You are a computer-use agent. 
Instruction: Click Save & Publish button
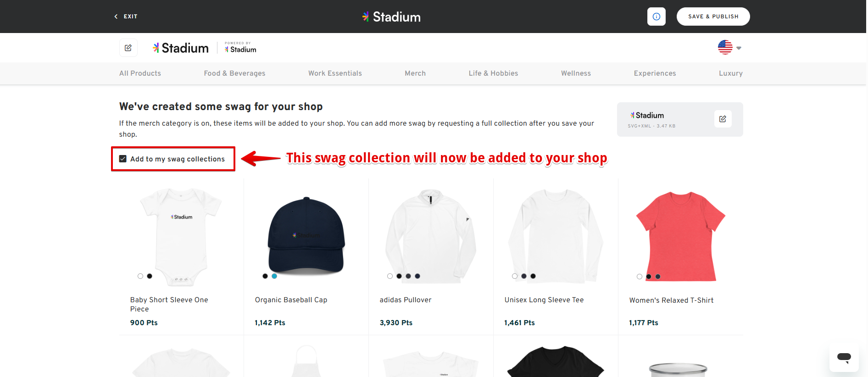point(713,17)
